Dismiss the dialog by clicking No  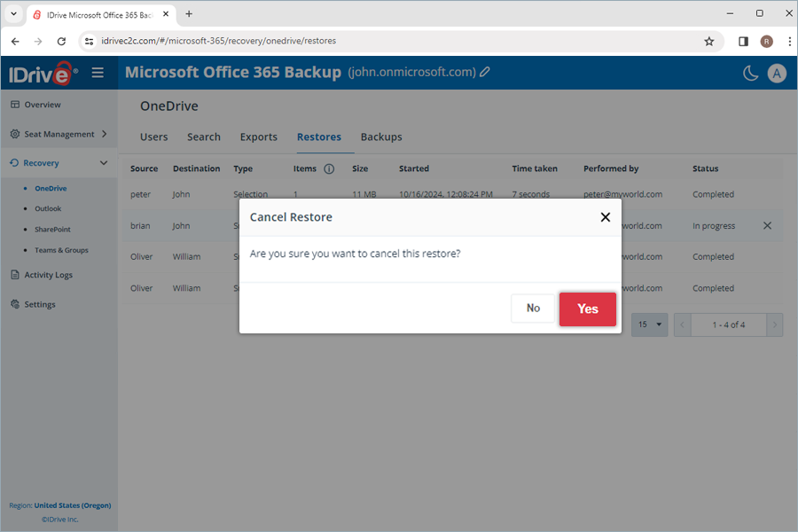(533, 309)
